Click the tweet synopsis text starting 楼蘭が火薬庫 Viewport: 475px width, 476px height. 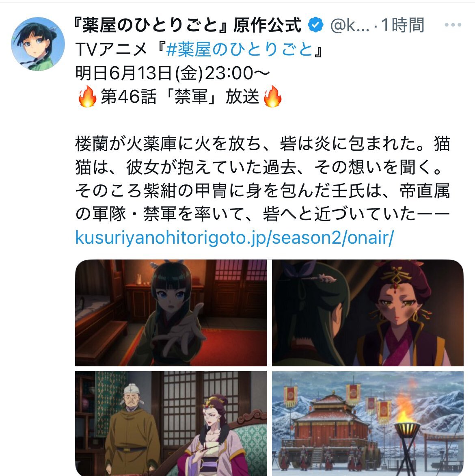[263, 179]
